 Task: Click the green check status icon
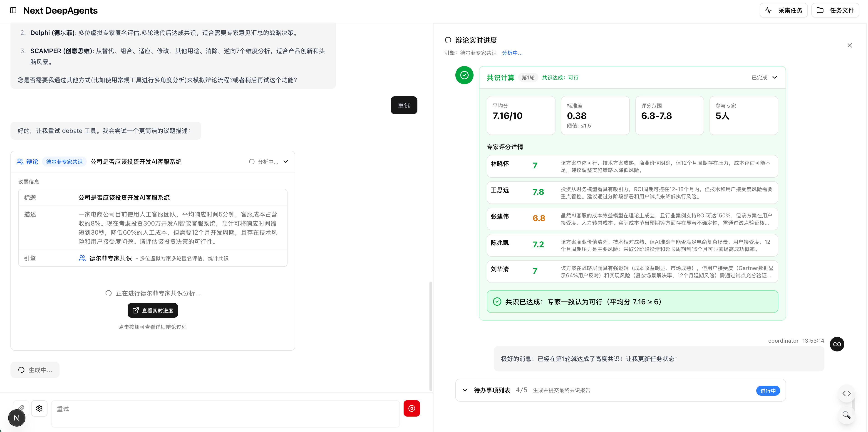coord(464,75)
